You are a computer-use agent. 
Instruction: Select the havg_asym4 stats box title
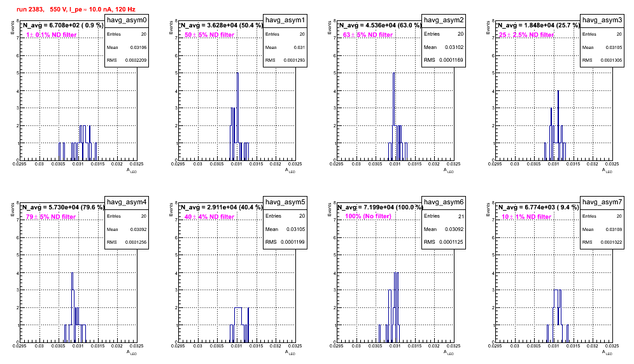pyautogui.click(x=127, y=202)
